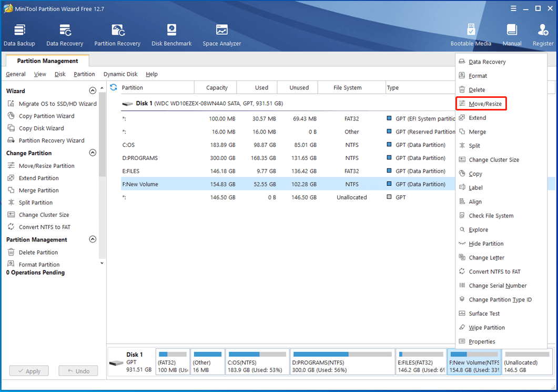Click the Undo button
558x392 pixels.
coord(78,370)
